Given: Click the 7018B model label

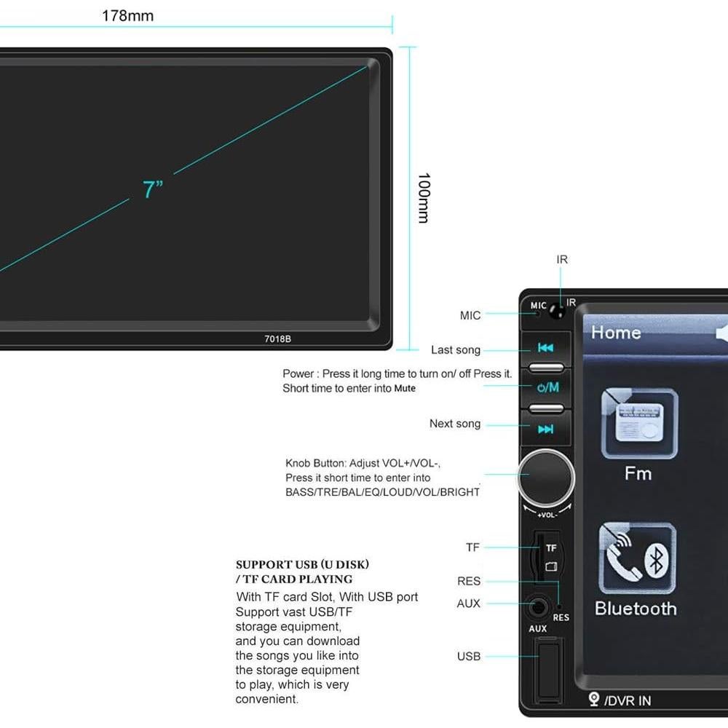Looking at the screenshot, I should click(x=277, y=339).
